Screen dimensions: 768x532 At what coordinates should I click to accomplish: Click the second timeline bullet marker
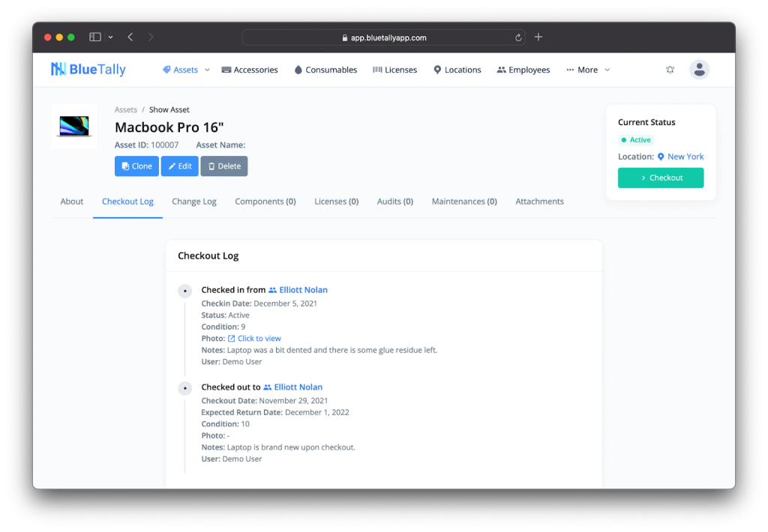tap(184, 388)
